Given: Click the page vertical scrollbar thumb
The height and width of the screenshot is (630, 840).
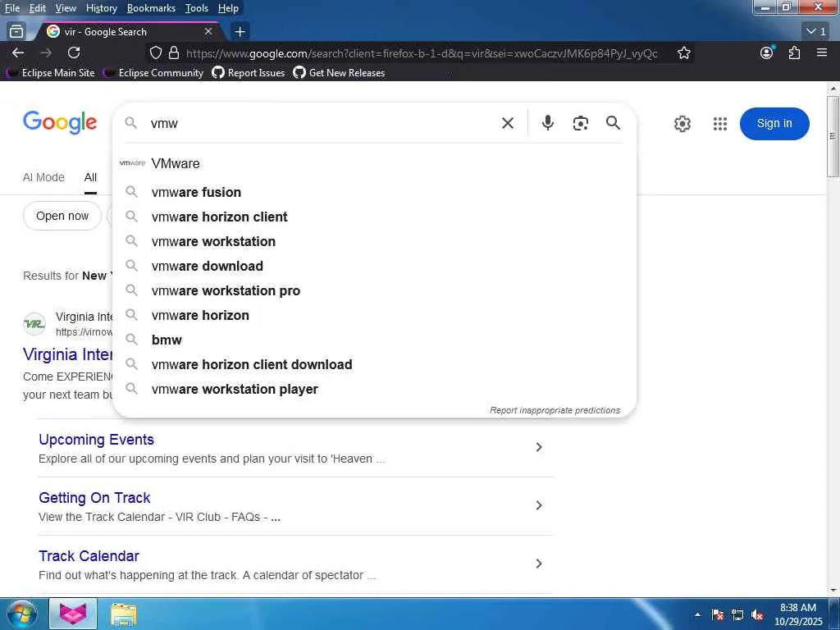Looking at the screenshot, I should [x=833, y=137].
